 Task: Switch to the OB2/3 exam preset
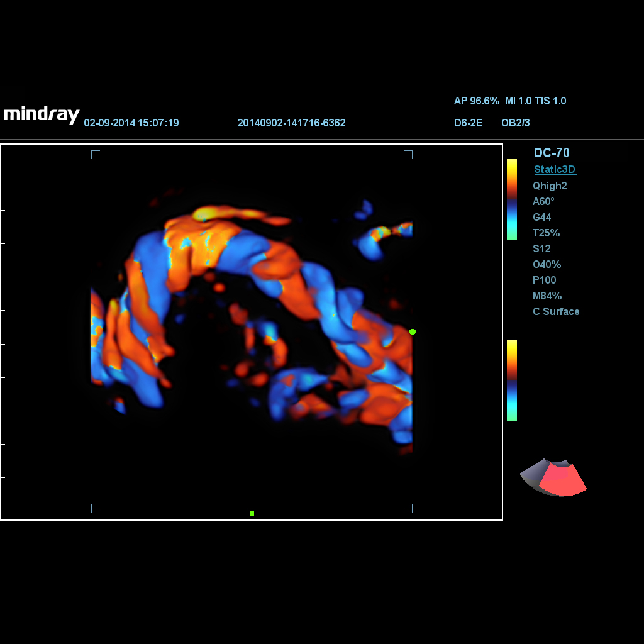point(516,123)
